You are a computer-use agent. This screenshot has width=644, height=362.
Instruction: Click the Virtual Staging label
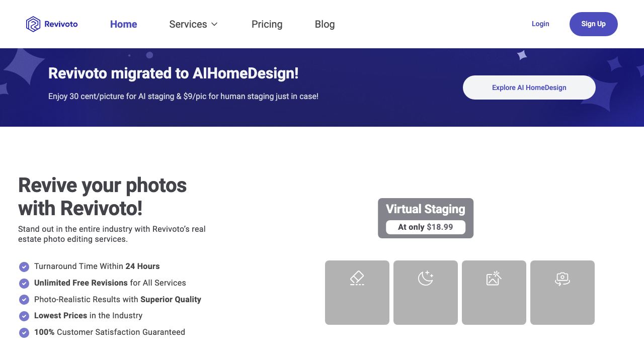pos(426,209)
